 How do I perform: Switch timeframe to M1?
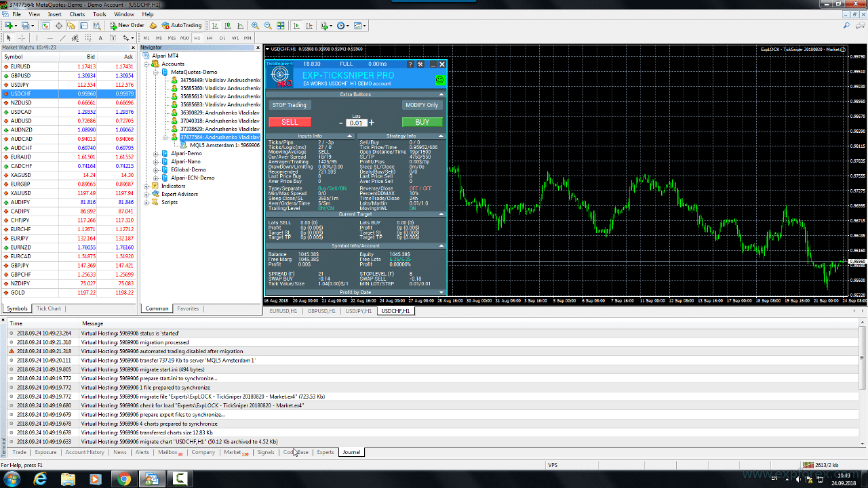pyautogui.click(x=146, y=38)
